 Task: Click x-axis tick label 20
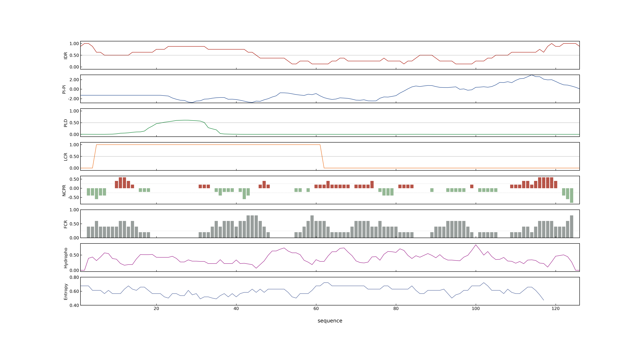[156, 308]
